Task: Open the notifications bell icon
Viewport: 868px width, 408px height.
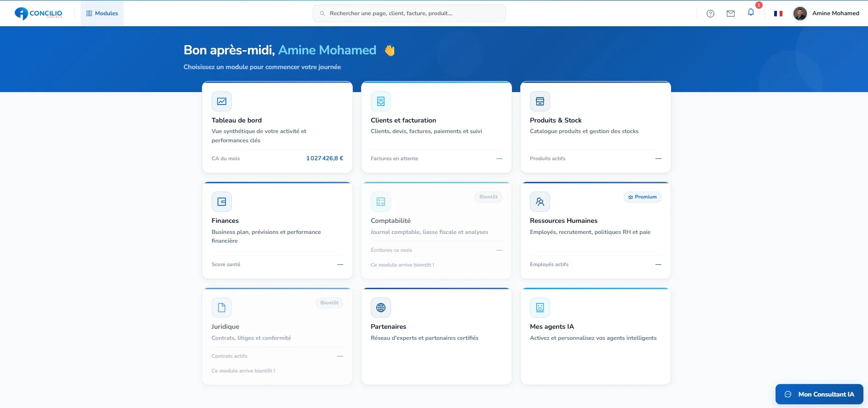Action: pos(751,12)
